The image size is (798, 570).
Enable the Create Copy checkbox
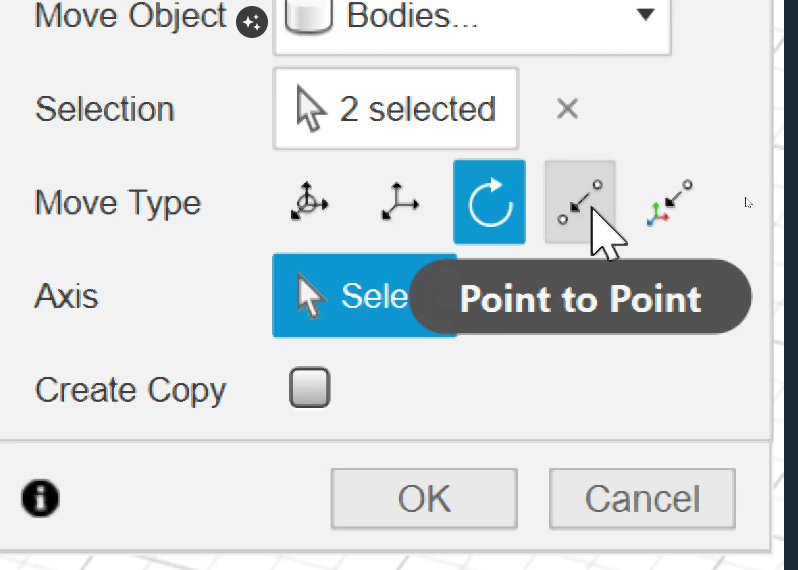(x=309, y=387)
